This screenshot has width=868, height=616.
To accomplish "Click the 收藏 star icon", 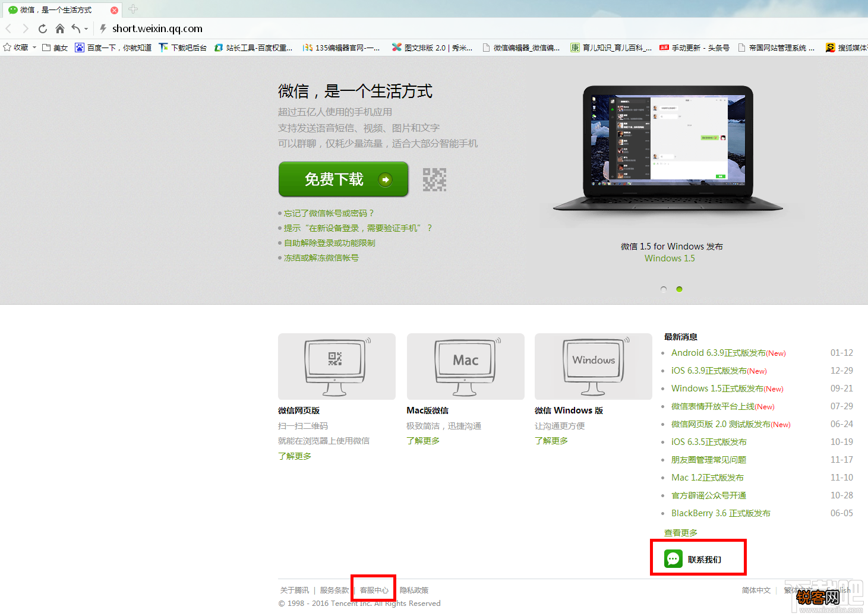I will 7,48.
